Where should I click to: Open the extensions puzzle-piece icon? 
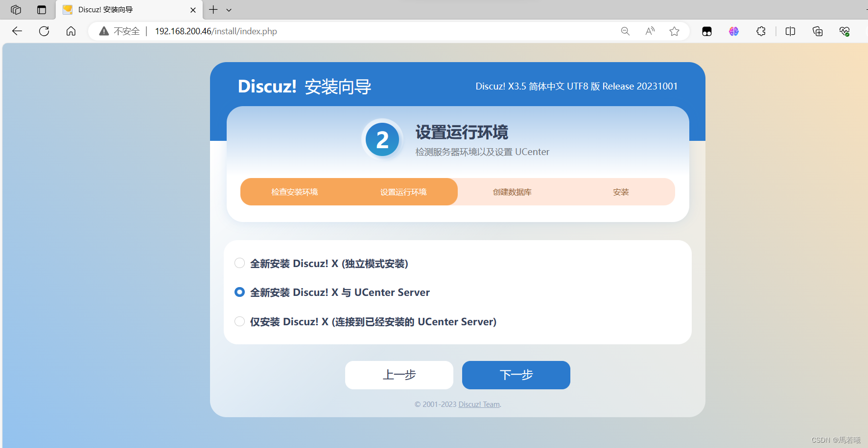(761, 31)
